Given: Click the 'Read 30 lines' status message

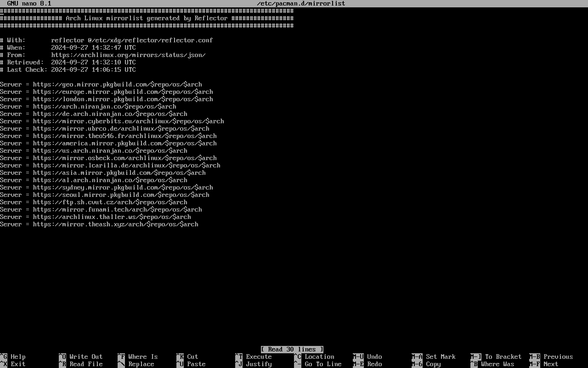Looking at the screenshot, I should (292, 349).
